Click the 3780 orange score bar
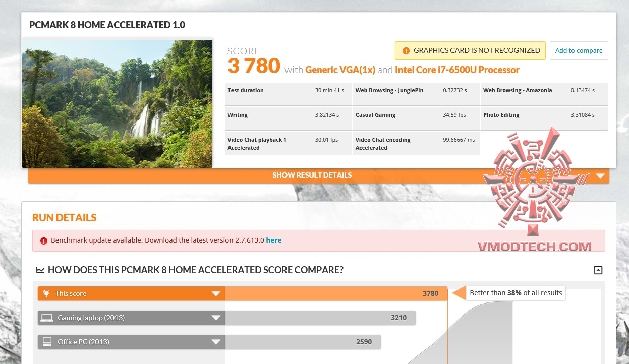This screenshot has height=364, width=629. point(336,293)
